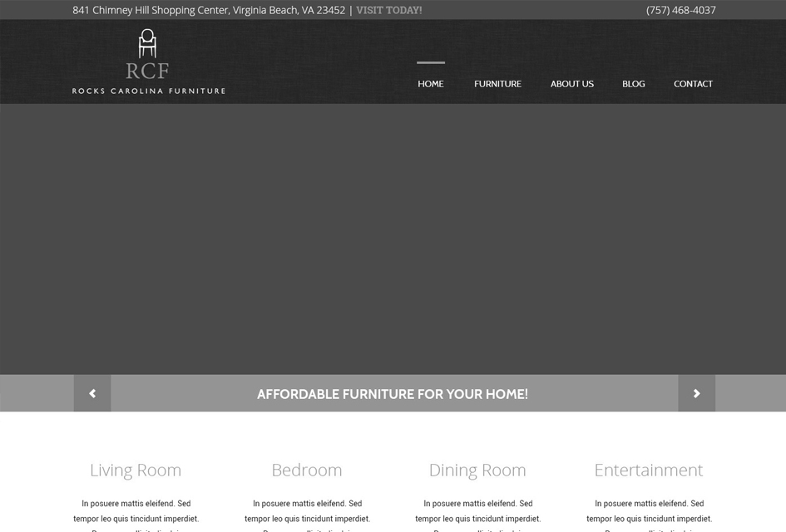Click the previous slide arrow on the banner
This screenshot has width=786, height=532.
(x=91, y=392)
